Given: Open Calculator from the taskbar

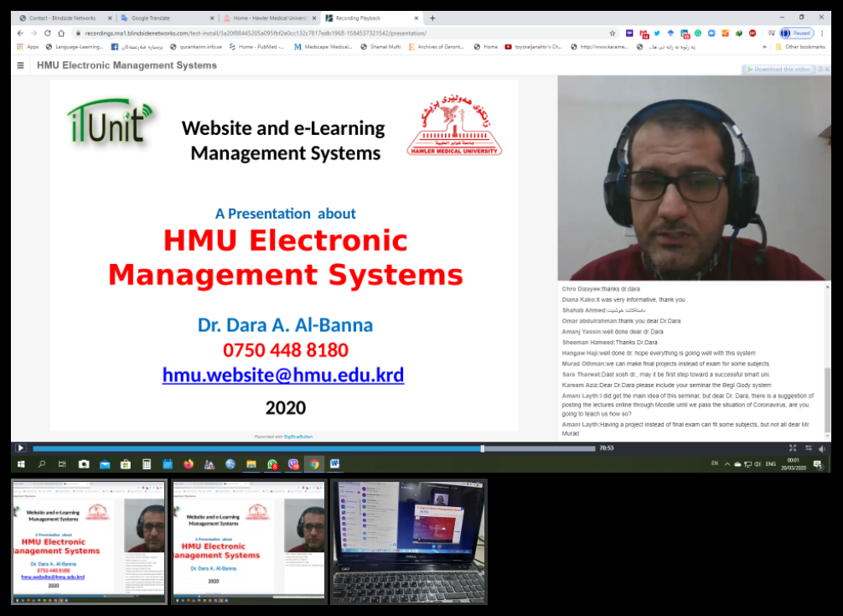Looking at the screenshot, I should (x=147, y=463).
